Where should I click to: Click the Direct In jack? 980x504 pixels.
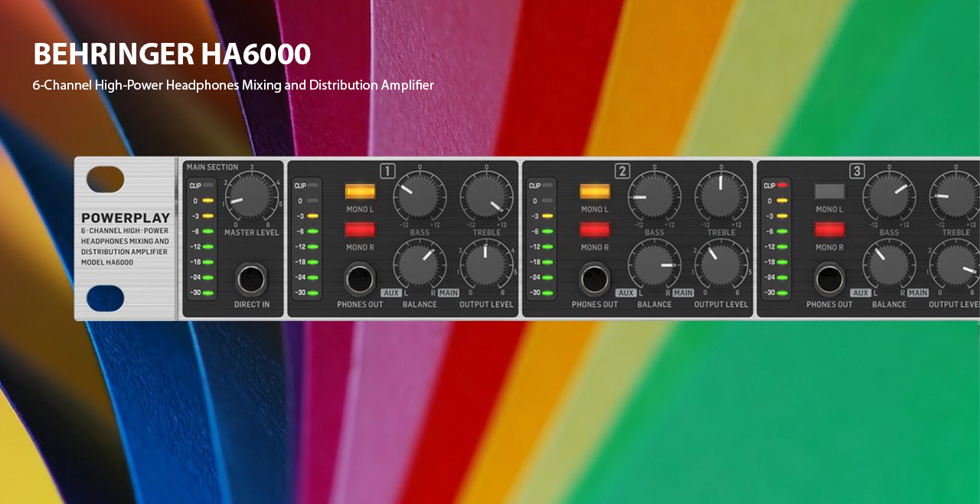pyautogui.click(x=251, y=280)
